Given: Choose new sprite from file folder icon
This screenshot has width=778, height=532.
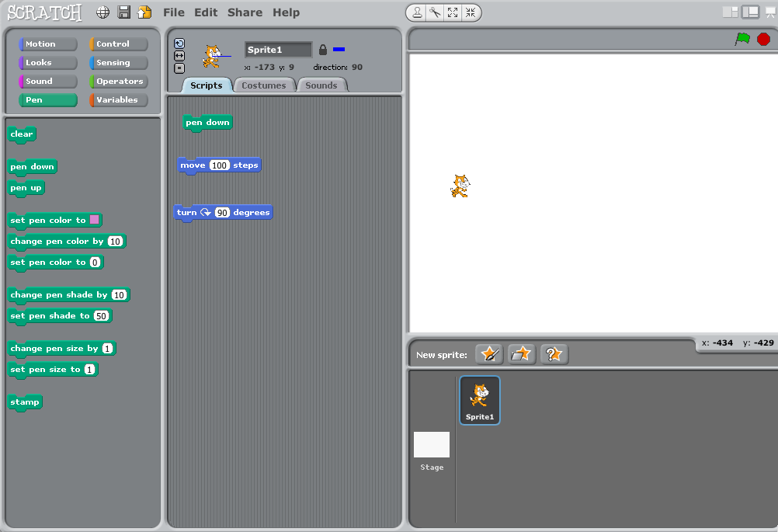Looking at the screenshot, I should pyautogui.click(x=521, y=354).
